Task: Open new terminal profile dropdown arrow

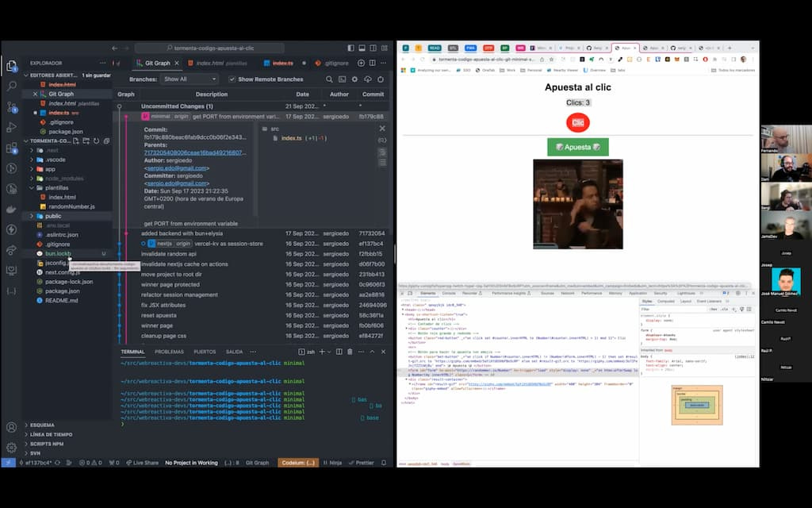Action: point(329,352)
